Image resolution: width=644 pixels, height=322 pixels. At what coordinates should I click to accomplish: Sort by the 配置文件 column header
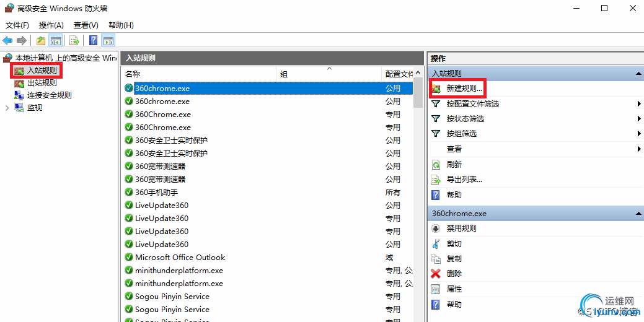click(399, 74)
